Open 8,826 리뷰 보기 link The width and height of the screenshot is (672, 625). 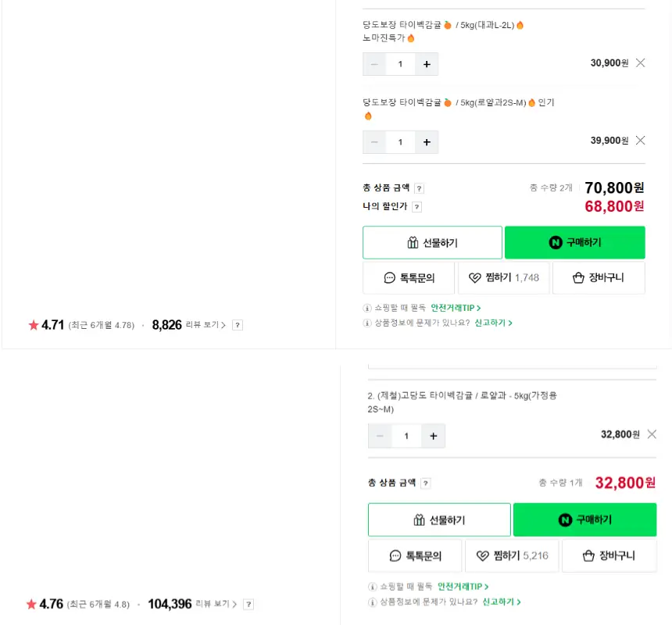pos(206,325)
